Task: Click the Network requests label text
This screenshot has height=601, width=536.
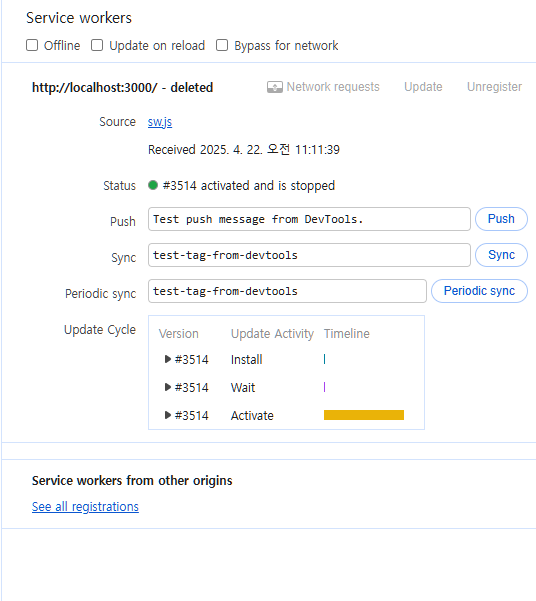Action: (x=333, y=87)
